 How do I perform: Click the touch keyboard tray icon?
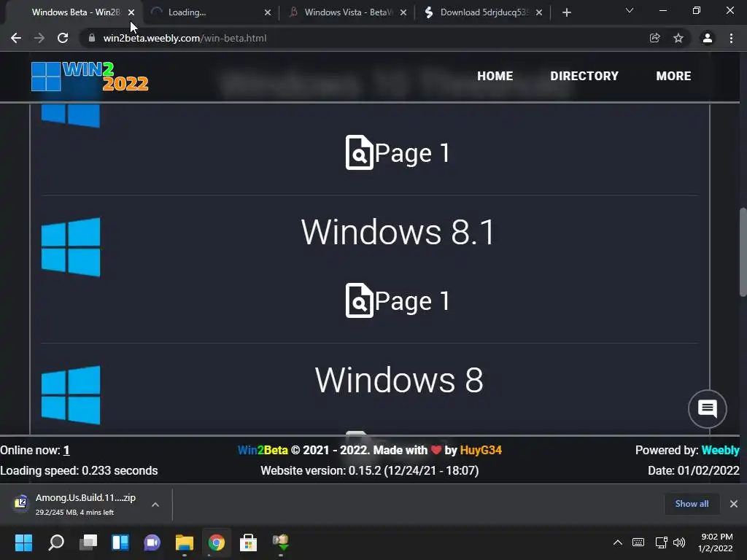[638, 542]
